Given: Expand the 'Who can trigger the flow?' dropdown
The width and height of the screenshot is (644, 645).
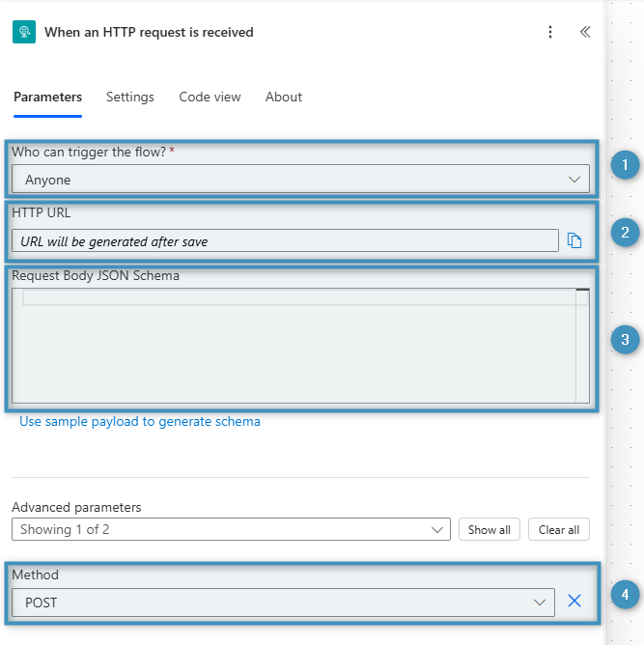Looking at the screenshot, I should 300,180.
